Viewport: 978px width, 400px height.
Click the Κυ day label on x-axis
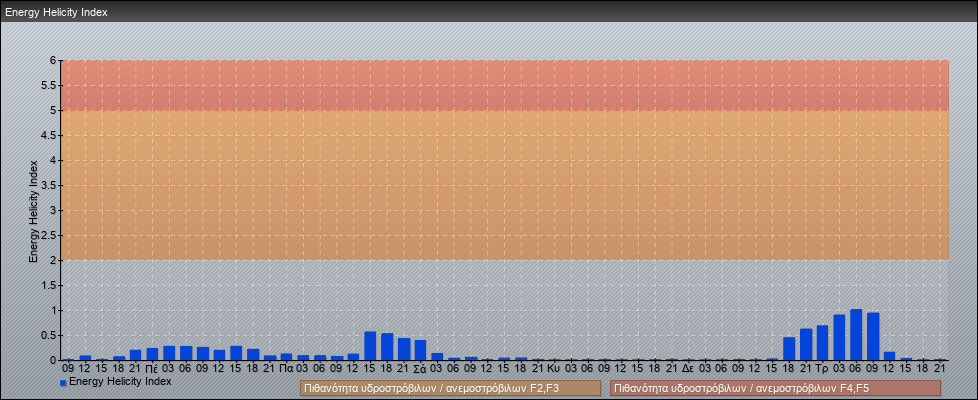pos(554,368)
